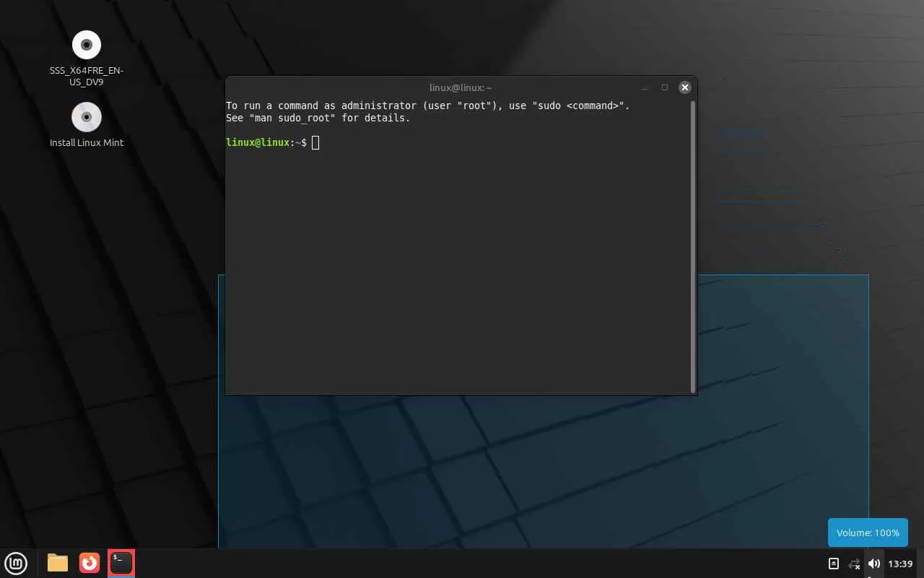Screen dimensions: 924x578
Task: Open the Linux Mint start menu
Action: pos(16,563)
